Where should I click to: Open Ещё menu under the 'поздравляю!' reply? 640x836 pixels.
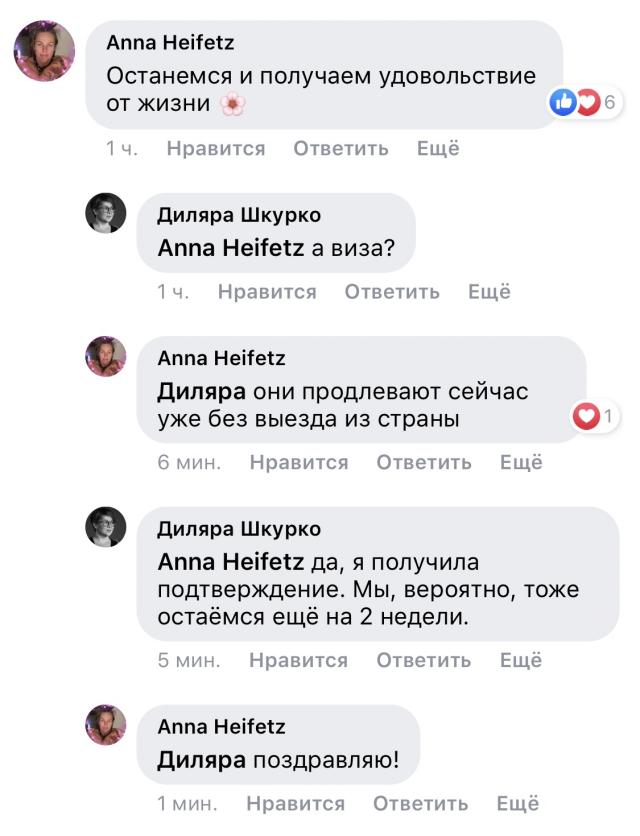(x=518, y=803)
